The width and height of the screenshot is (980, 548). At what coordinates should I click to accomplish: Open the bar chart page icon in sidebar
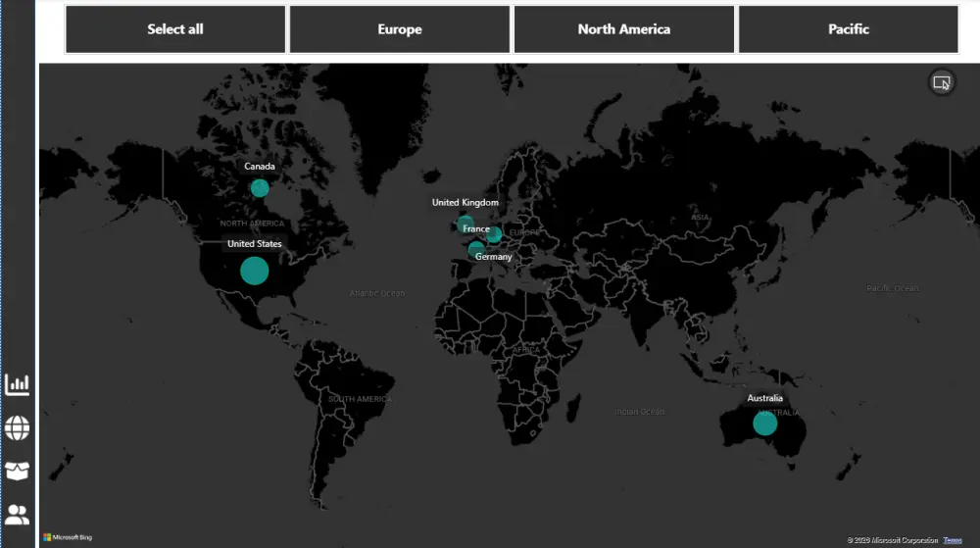(x=17, y=384)
